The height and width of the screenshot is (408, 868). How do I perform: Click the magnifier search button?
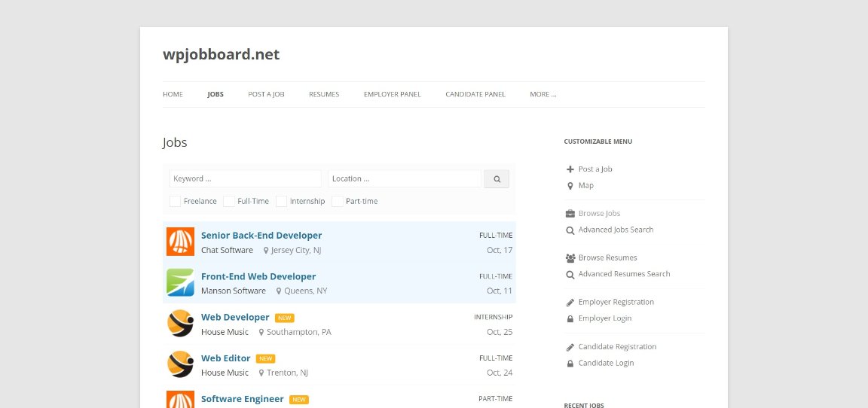[x=497, y=179]
